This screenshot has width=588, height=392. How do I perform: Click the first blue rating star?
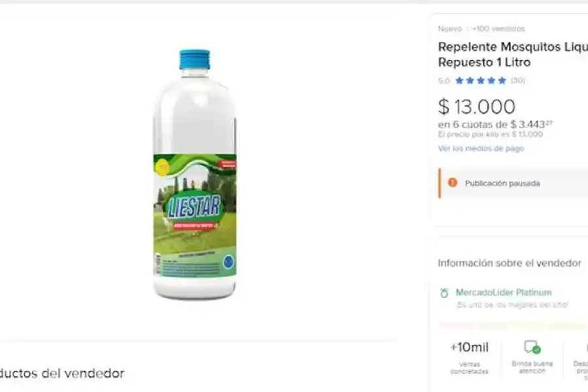(x=459, y=81)
